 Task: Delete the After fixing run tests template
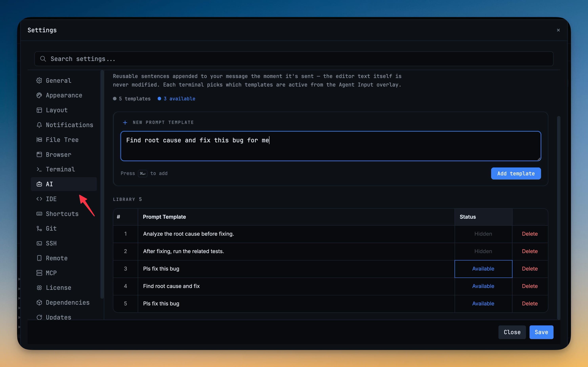pos(530,251)
